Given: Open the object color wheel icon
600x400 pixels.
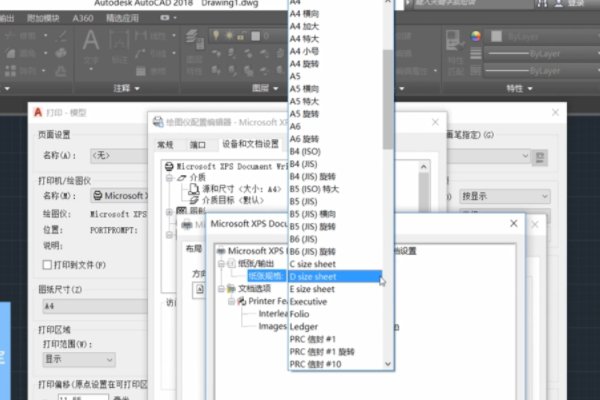Looking at the screenshot, I should 476,36.
